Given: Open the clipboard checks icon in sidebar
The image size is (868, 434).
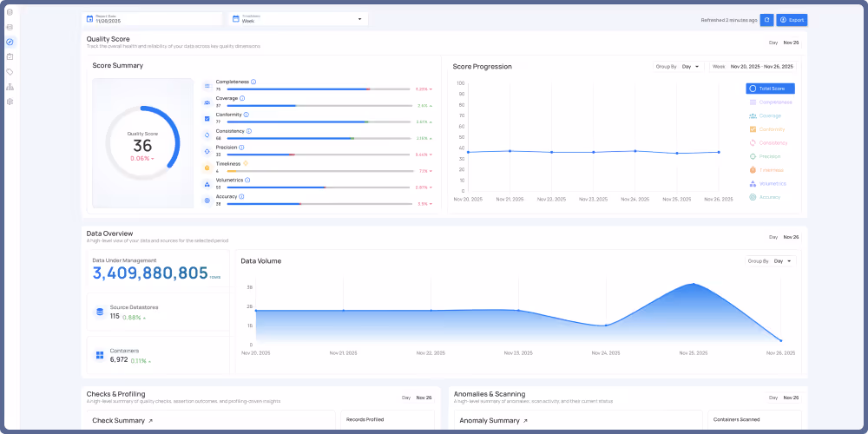Looking at the screenshot, I should click(x=10, y=56).
